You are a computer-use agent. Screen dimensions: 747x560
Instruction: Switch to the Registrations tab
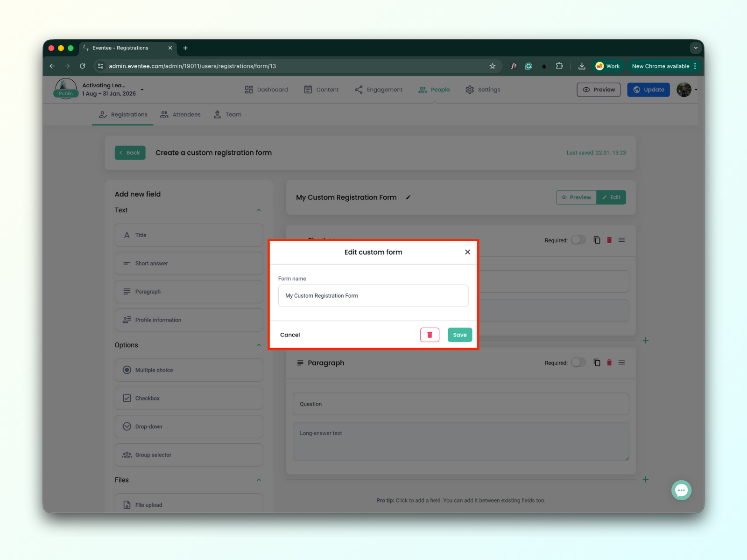tap(123, 114)
